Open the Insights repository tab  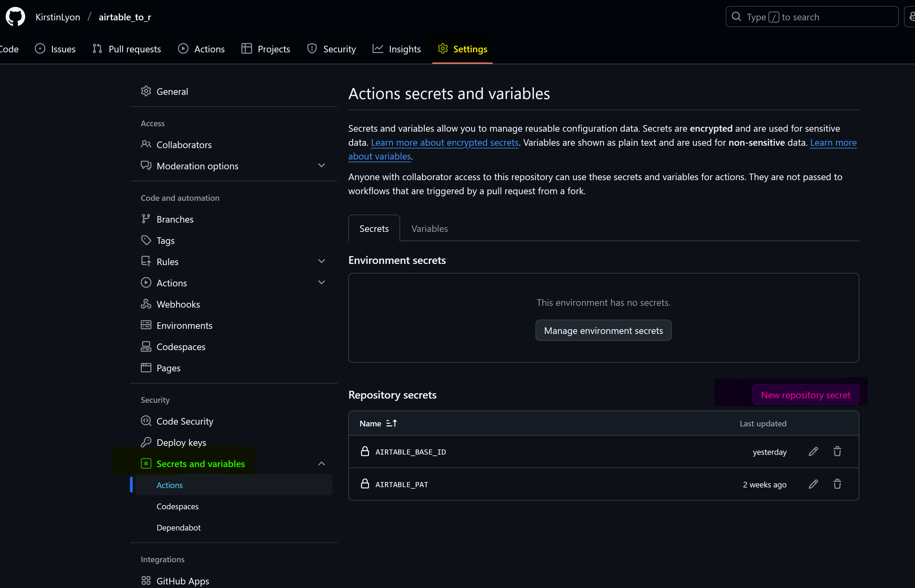[397, 49]
